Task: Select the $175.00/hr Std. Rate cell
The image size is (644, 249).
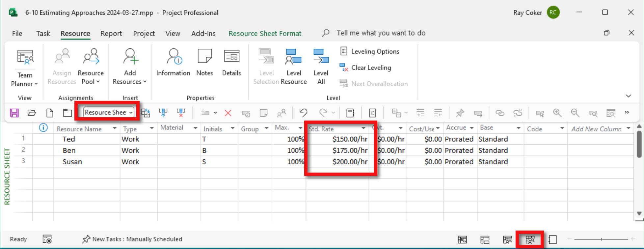Action: (x=337, y=150)
